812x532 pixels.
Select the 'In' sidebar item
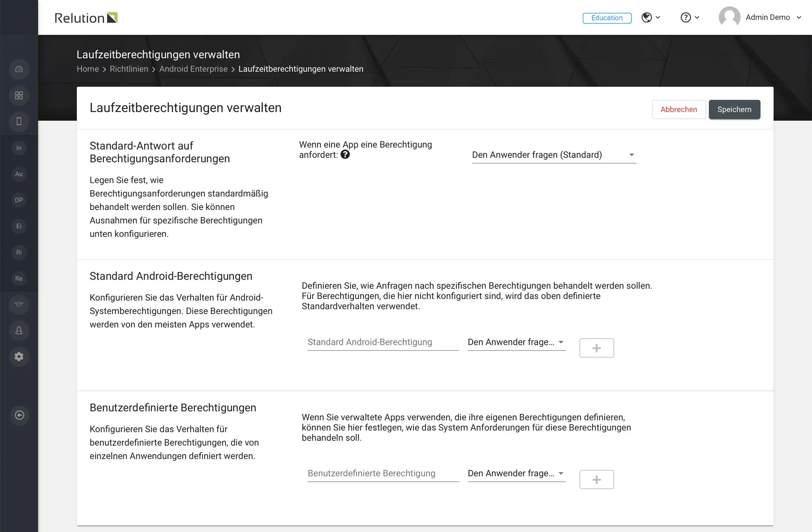pyautogui.click(x=19, y=148)
